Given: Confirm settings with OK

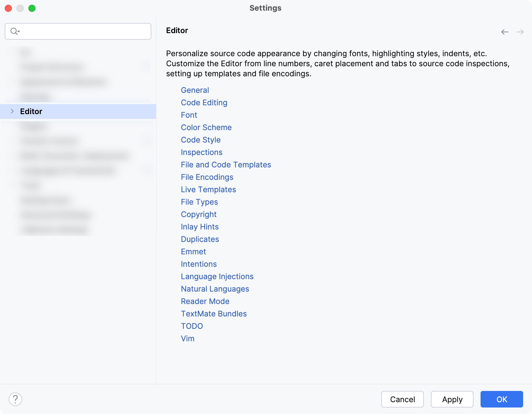Looking at the screenshot, I should pos(502,399).
